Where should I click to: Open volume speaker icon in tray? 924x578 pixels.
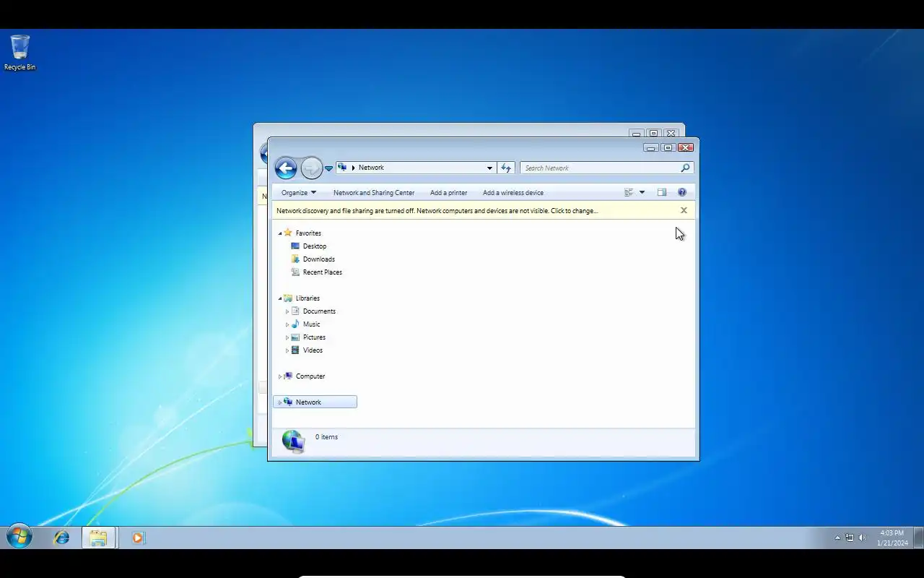863,538
